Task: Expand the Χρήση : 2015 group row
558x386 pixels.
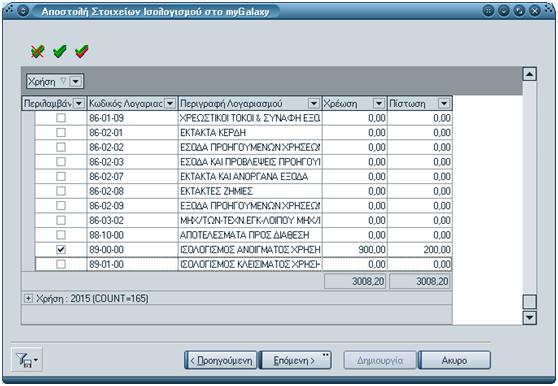Action: pyautogui.click(x=28, y=298)
